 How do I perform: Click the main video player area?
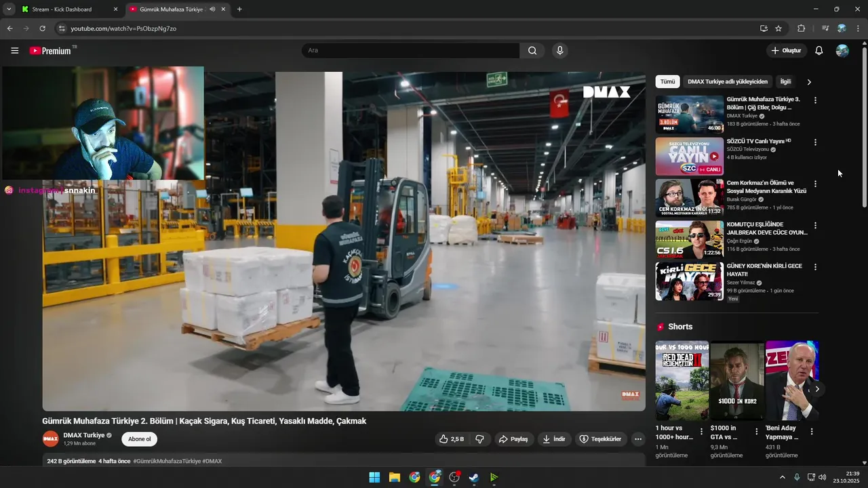(344, 241)
